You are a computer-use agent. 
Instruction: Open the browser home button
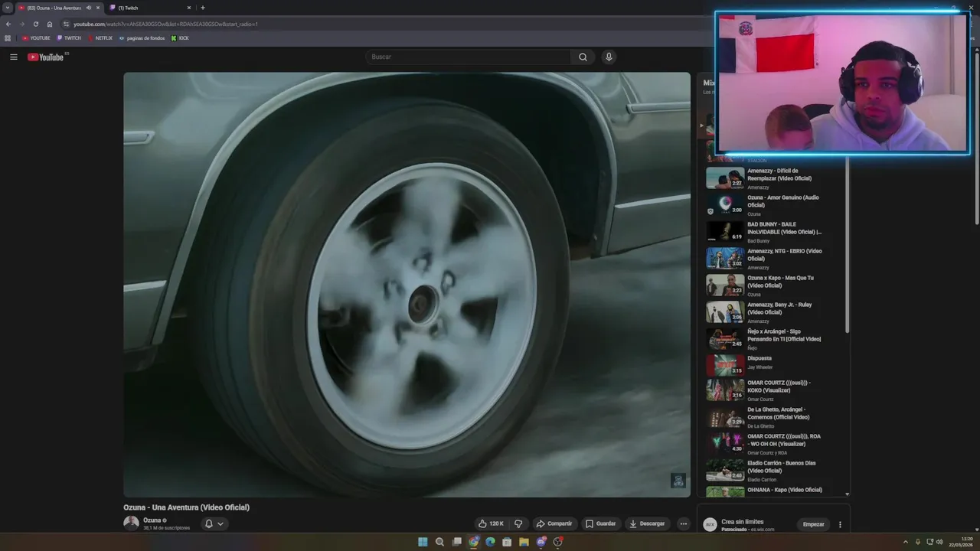tap(50, 24)
